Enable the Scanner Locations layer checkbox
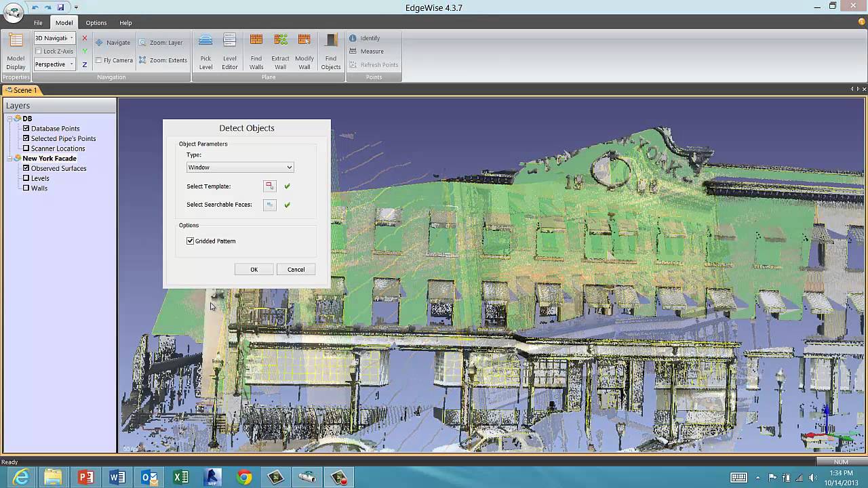The image size is (868, 488). click(26, 148)
